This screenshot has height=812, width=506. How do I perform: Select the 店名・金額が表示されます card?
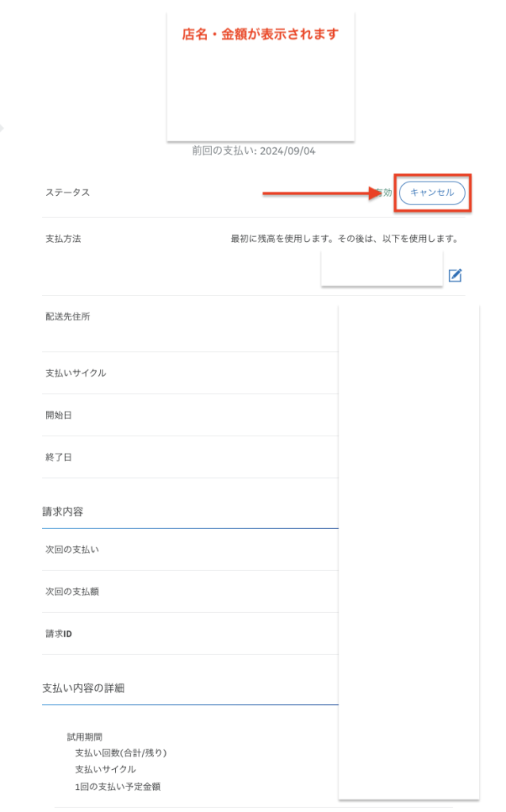pyautogui.click(x=260, y=75)
